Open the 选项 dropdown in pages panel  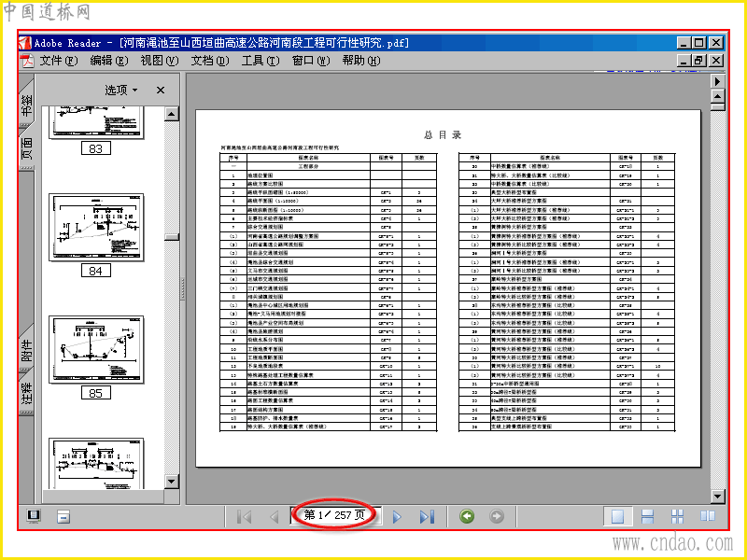pos(121,90)
